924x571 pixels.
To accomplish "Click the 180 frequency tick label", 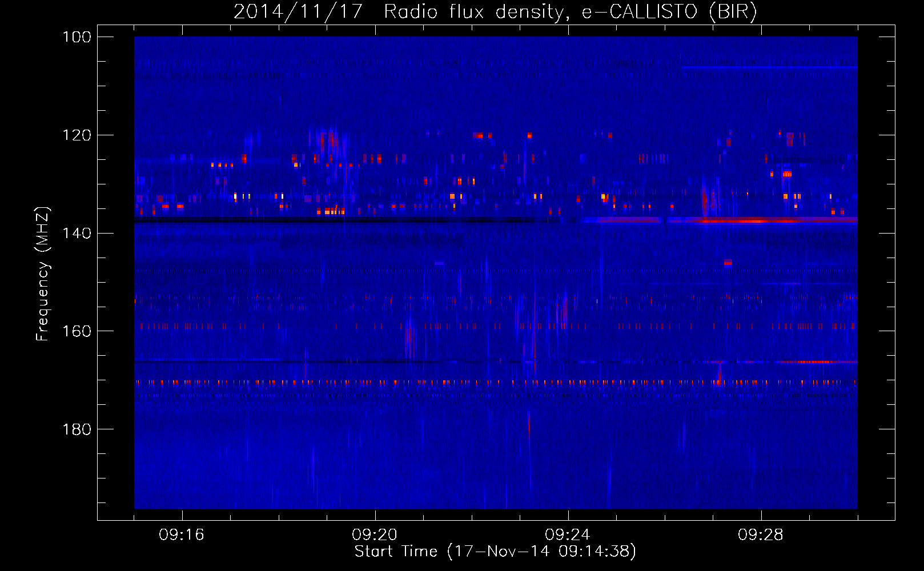I will tap(77, 429).
